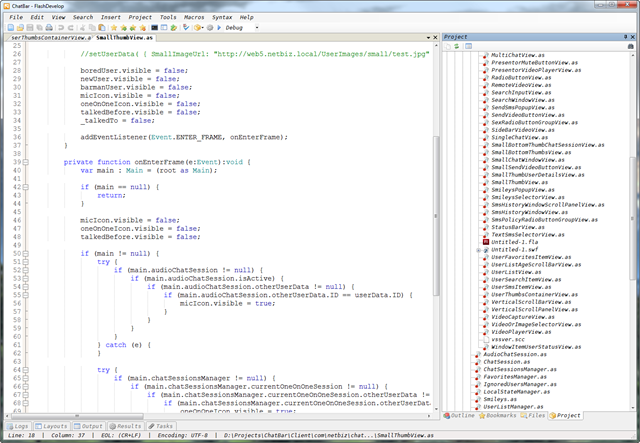Click the Save file toolbar icon
640x443 pixels.
pyautogui.click(x=30, y=28)
